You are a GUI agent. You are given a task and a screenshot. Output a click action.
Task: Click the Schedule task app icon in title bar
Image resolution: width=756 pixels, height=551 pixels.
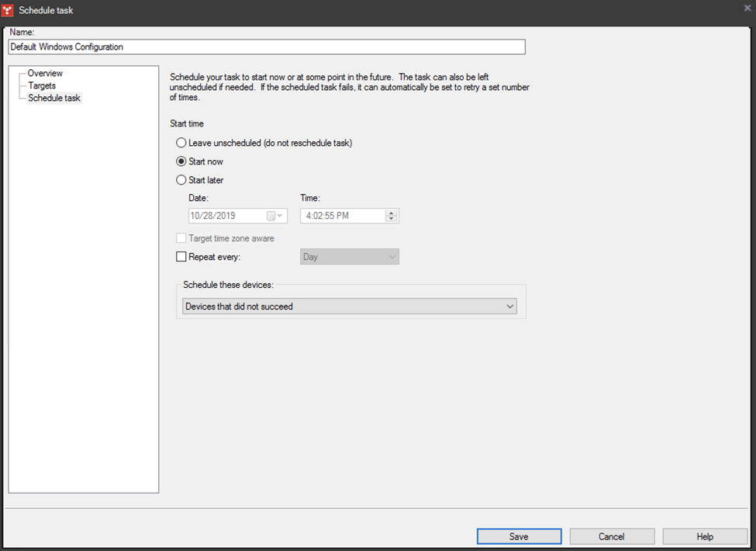[9, 10]
